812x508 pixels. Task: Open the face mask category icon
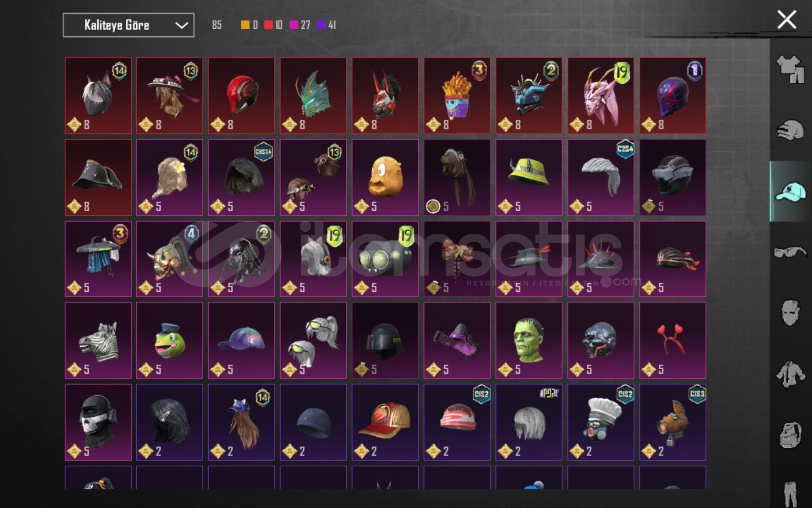coord(790,313)
